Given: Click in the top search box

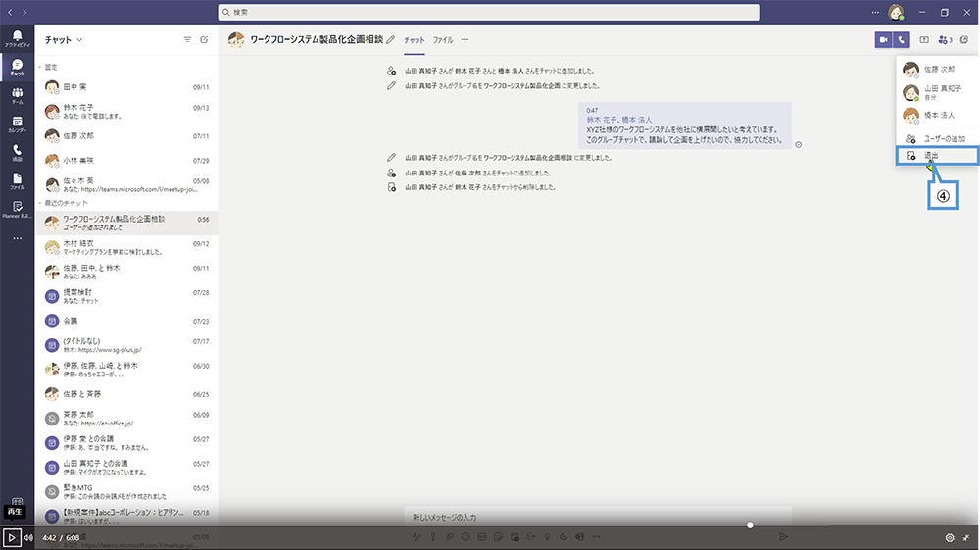Looking at the screenshot, I should click(489, 12).
